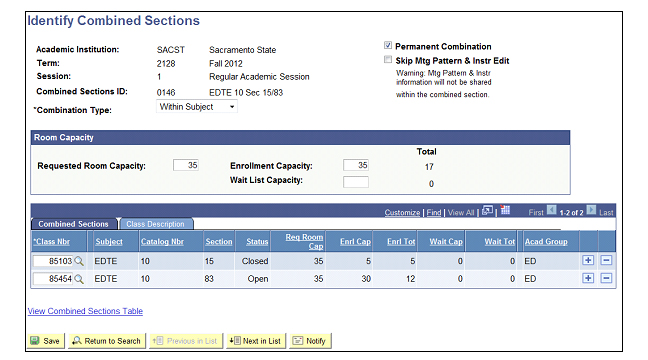648x360 pixels.
Task: Focus Enrollment Capacity input field
Action: (356, 165)
